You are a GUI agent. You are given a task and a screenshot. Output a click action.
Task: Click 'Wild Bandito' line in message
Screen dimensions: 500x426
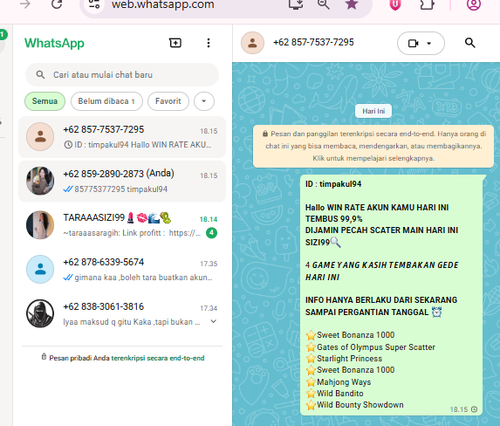pyautogui.click(x=340, y=393)
